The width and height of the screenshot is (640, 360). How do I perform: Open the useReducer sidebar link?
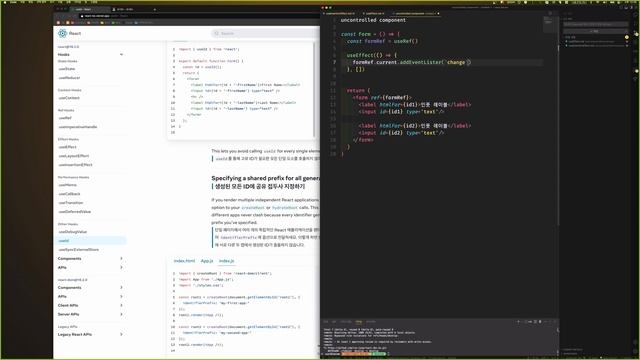(x=69, y=78)
